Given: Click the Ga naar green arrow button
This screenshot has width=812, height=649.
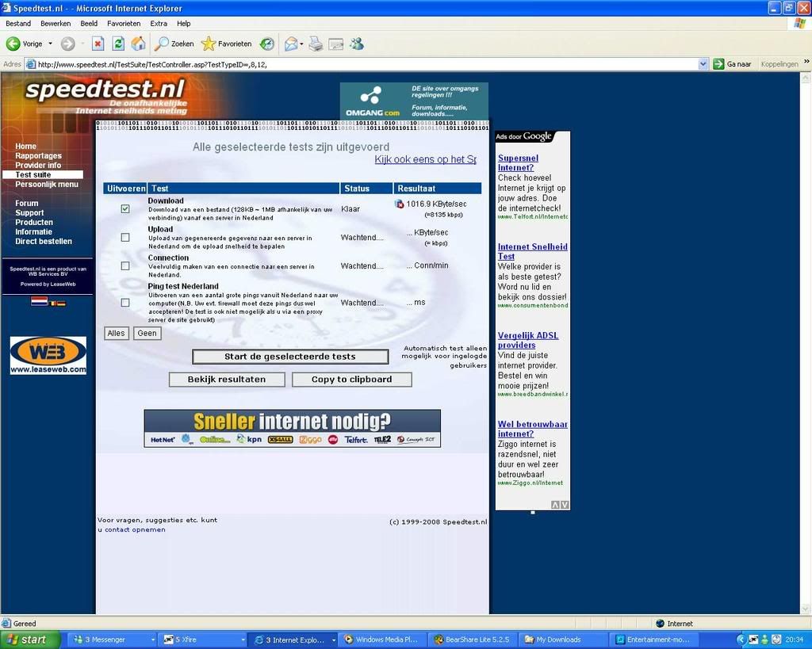Looking at the screenshot, I should (718, 64).
